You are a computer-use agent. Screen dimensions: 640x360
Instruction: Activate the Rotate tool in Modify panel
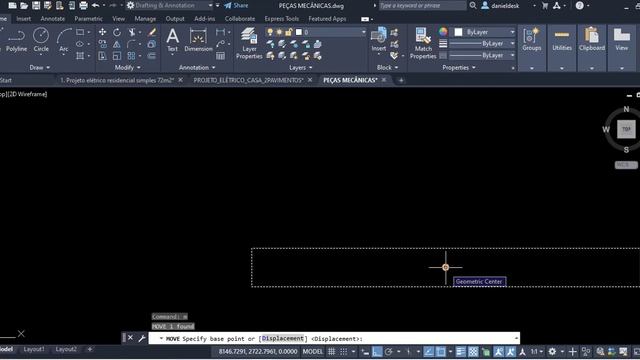pos(117,32)
